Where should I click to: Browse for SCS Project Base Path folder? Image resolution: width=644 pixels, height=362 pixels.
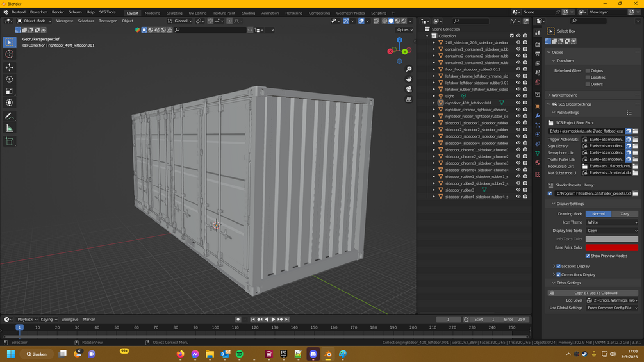click(636, 131)
